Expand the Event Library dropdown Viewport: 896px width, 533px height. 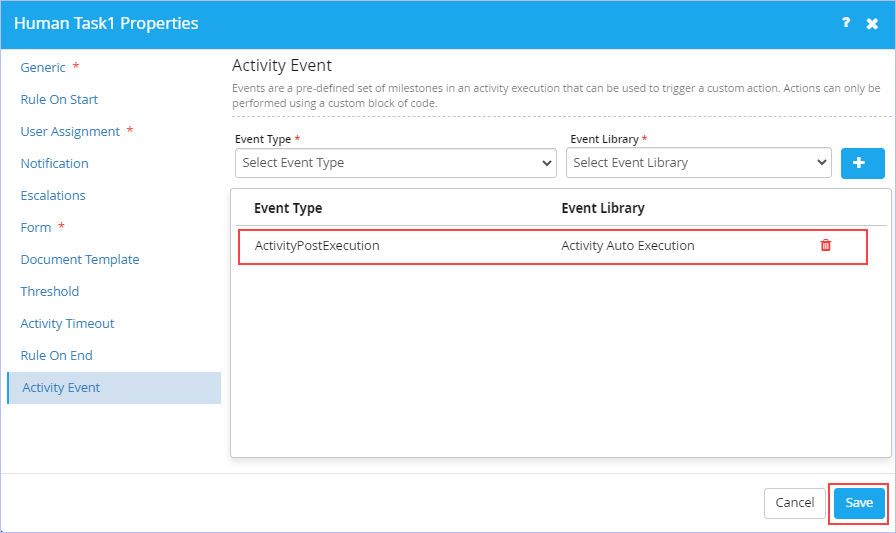point(698,163)
